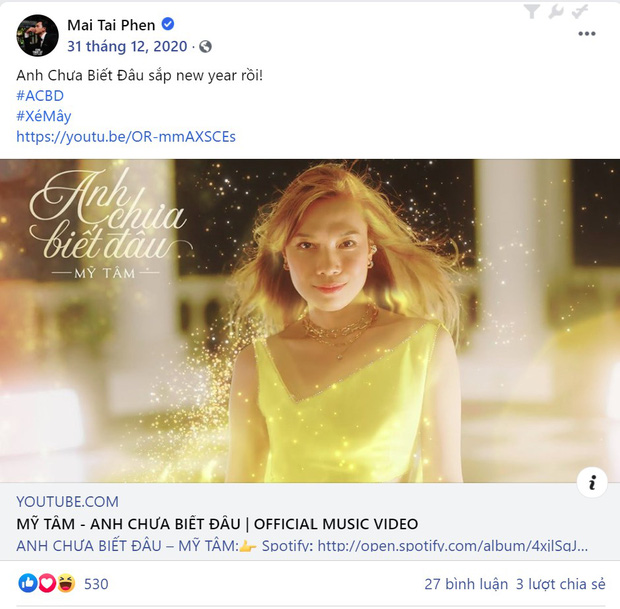Click the funnel filter icon
The image size is (620, 609).
tap(531, 12)
